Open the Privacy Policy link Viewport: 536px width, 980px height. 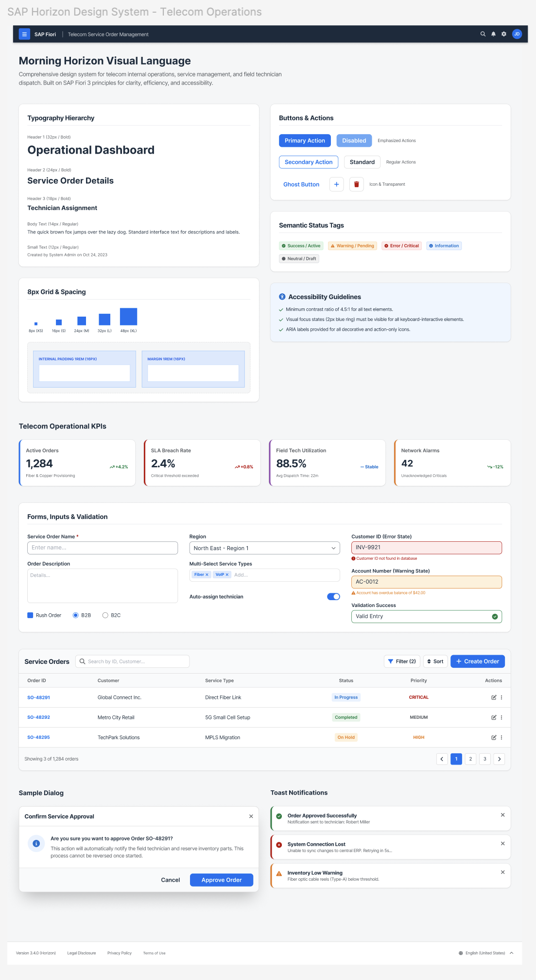[120, 953]
